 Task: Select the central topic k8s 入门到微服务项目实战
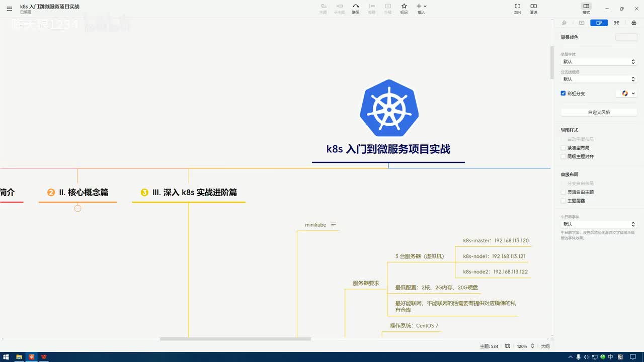388,149
